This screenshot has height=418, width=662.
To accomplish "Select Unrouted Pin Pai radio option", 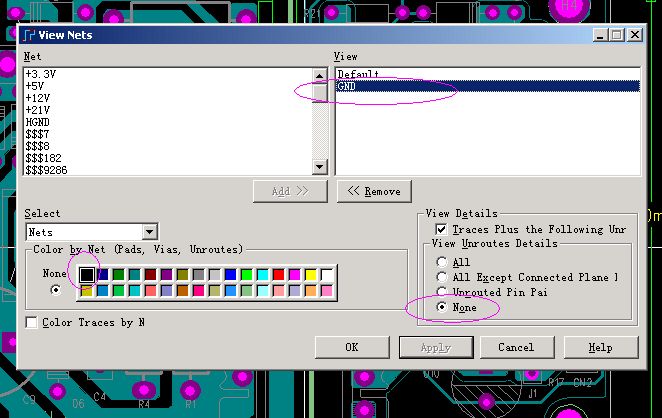I will (442, 292).
